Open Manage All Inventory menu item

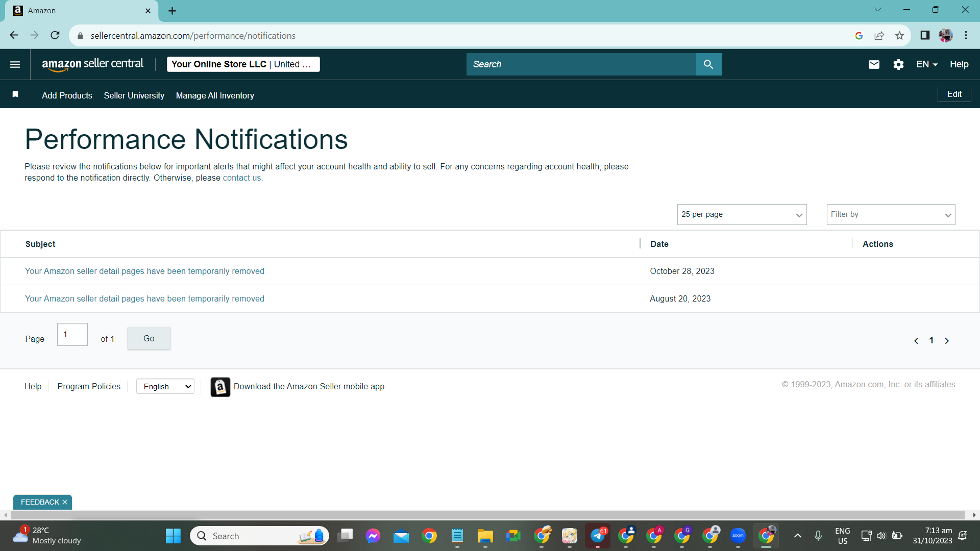[x=215, y=95]
